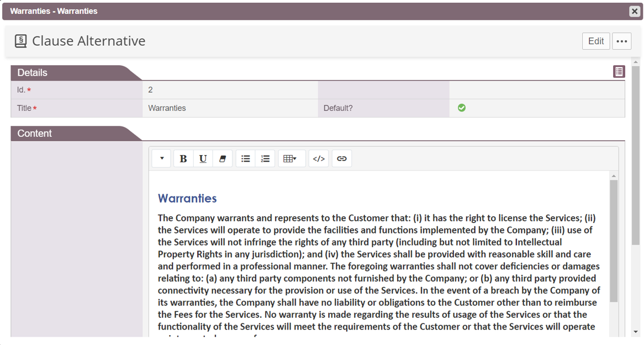Close the Warranties window

pyautogui.click(x=634, y=11)
